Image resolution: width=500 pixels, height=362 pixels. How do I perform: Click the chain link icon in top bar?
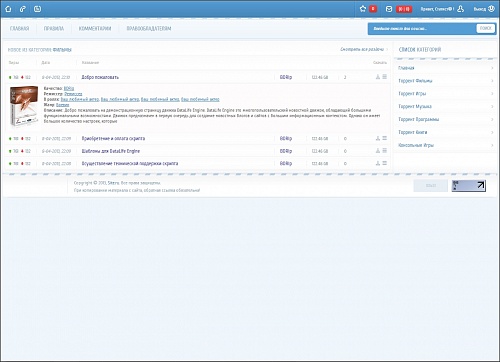tap(23, 9)
